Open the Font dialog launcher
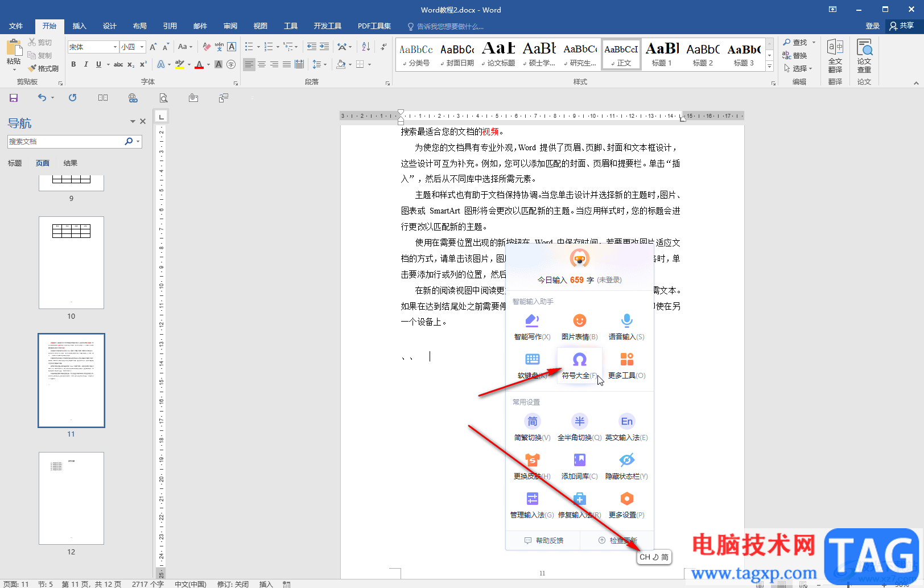The width and height of the screenshot is (924, 588). (x=236, y=83)
